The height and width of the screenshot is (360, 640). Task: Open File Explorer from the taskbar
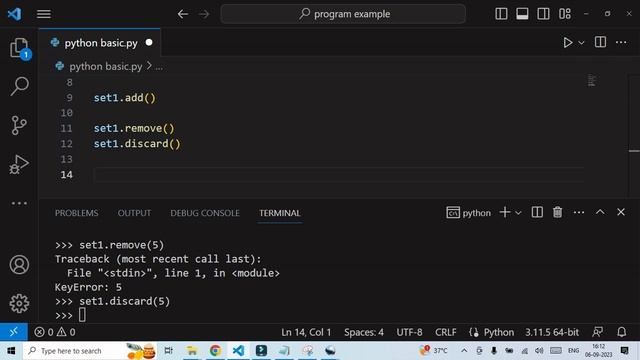[191, 351]
